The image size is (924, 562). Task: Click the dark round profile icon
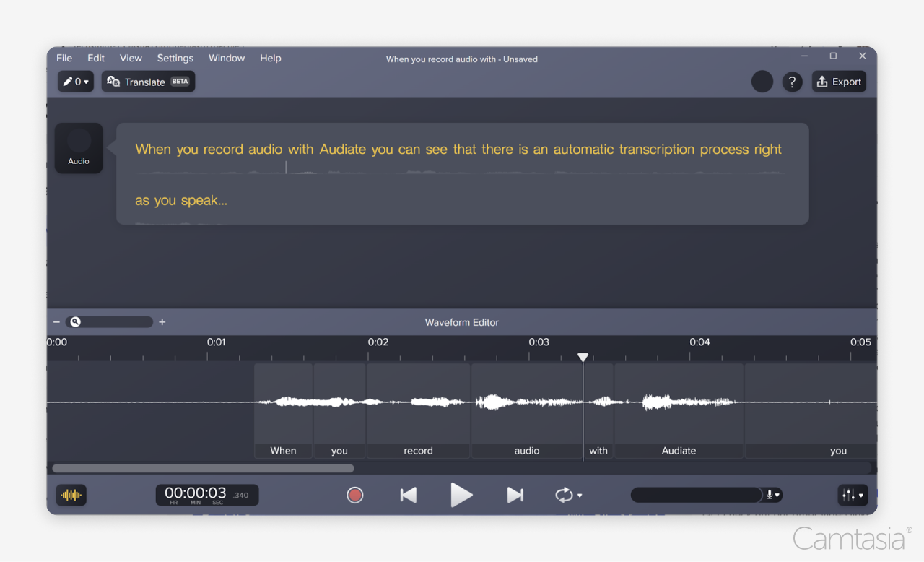pyautogui.click(x=762, y=82)
